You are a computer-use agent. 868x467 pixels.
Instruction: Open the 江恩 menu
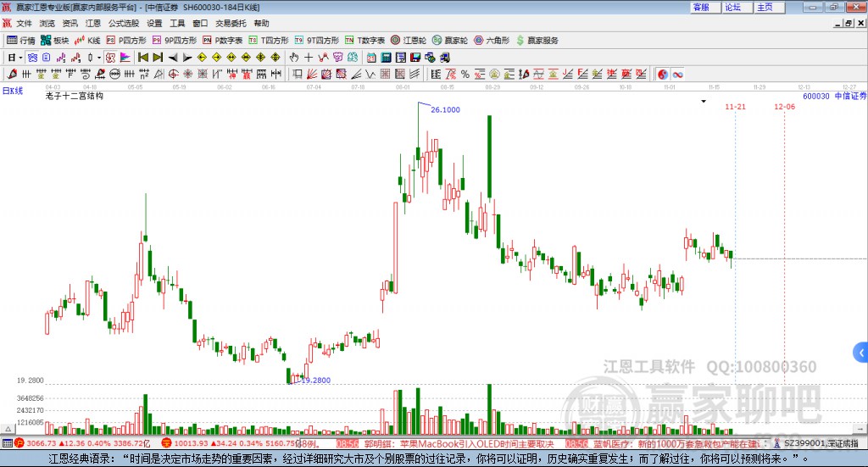click(93, 23)
